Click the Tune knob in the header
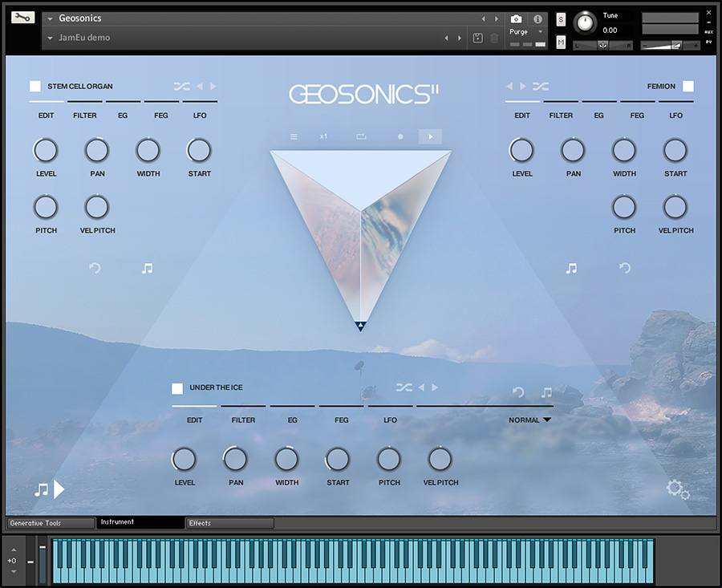 tap(586, 22)
